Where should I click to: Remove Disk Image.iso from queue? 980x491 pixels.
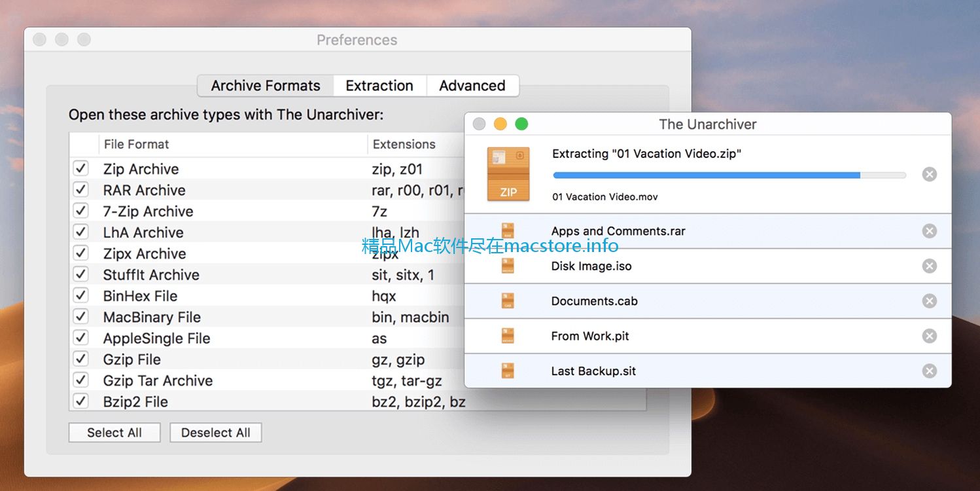929,266
